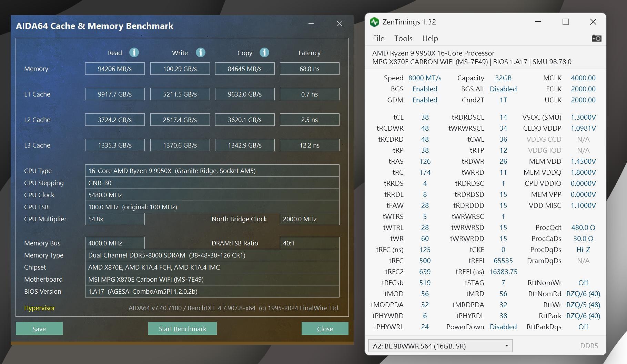This screenshot has width=627, height=364.
Task: Click the info icon next to Copy
Action: [264, 52]
